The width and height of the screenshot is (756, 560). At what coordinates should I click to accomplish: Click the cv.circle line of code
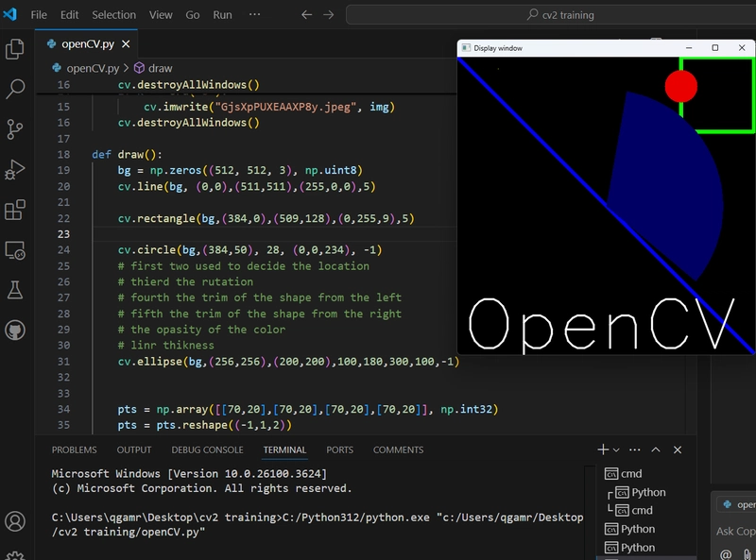pos(249,250)
